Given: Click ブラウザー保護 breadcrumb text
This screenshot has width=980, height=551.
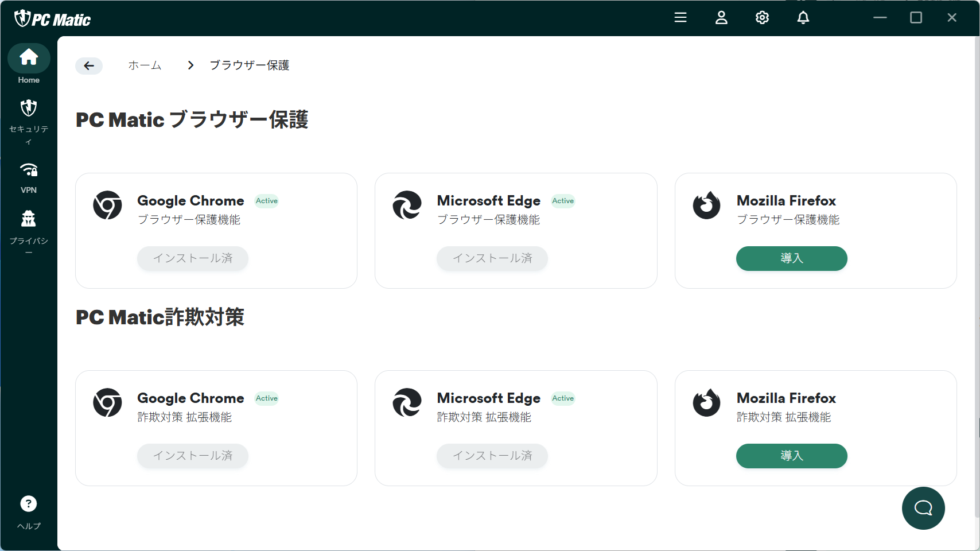Looking at the screenshot, I should 249,65.
